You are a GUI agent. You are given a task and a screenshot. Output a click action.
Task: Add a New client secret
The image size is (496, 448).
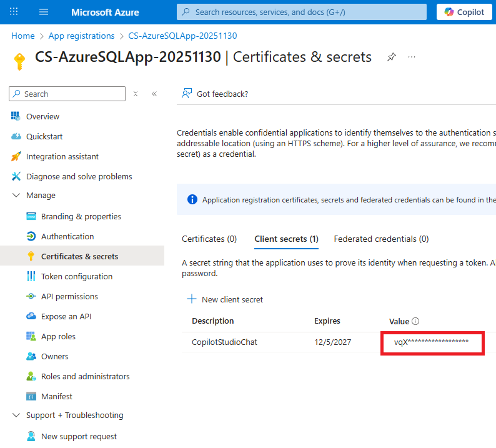[226, 299]
